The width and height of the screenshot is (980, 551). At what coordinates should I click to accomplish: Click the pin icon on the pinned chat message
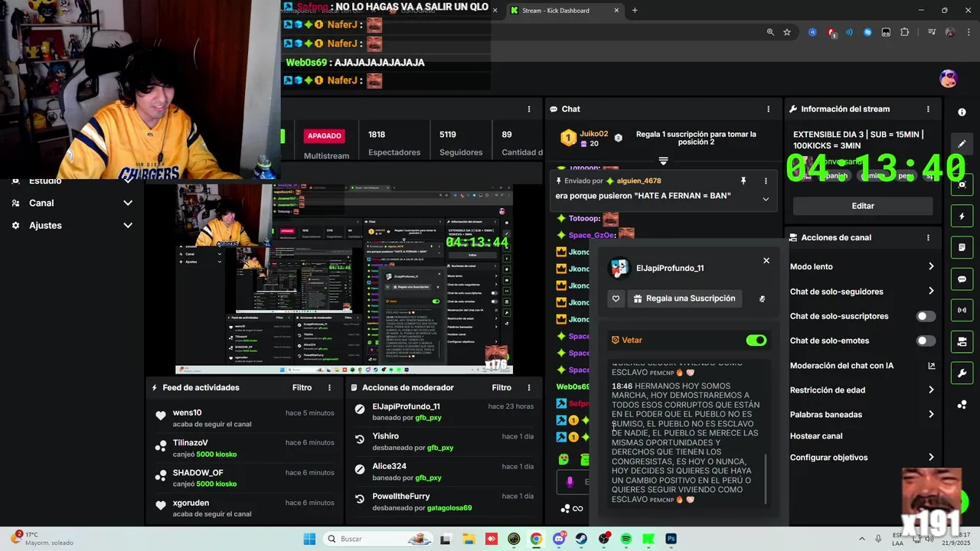click(x=743, y=181)
